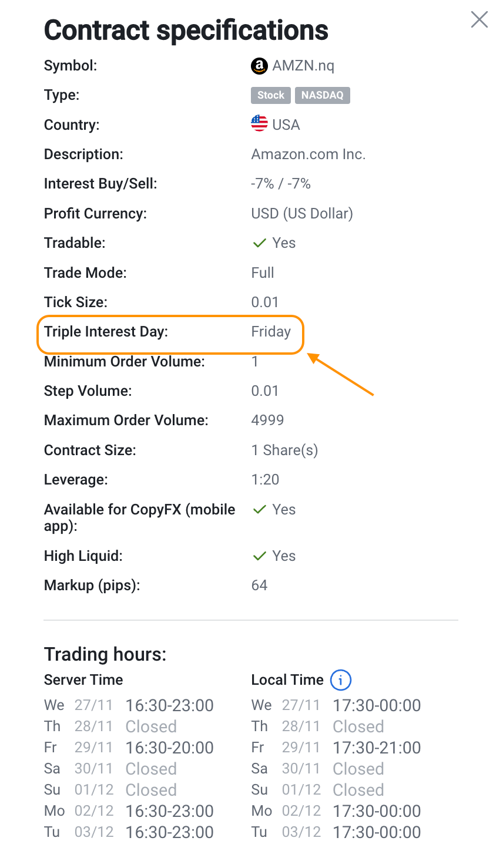Click the CopyFX availability checkmark icon
503x868 pixels.
[x=259, y=510]
